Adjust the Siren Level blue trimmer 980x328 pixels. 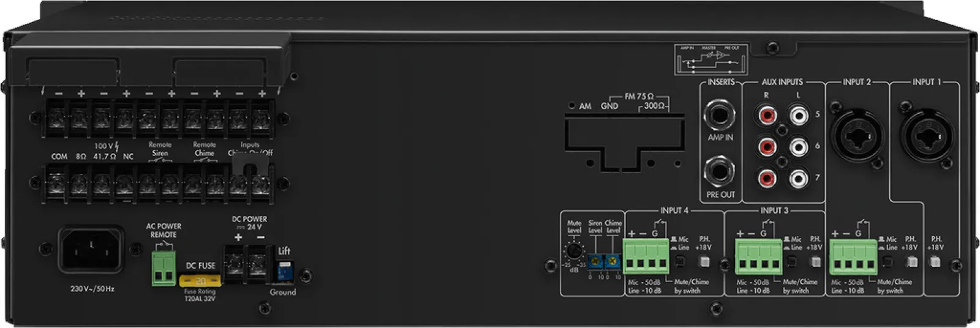(595, 262)
